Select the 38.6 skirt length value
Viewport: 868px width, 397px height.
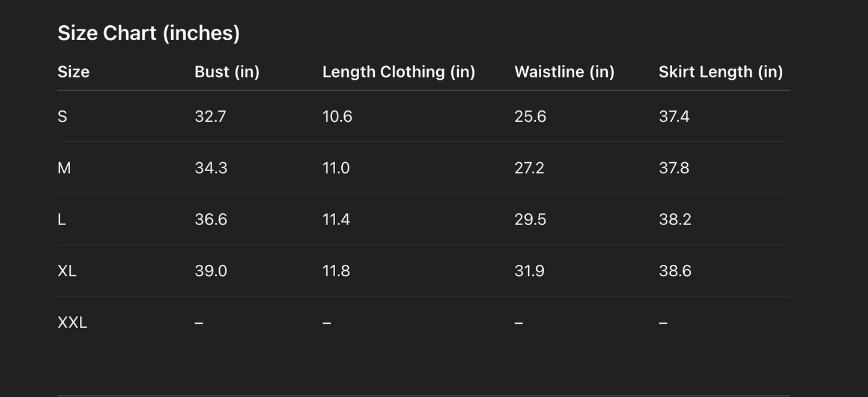(675, 271)
